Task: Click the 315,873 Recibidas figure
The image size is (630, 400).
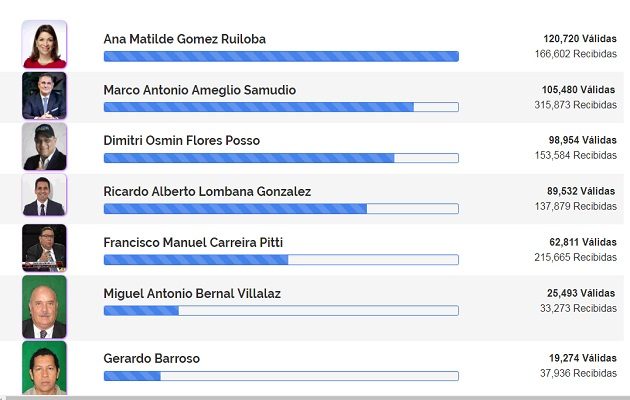Action: pos(576,105)
